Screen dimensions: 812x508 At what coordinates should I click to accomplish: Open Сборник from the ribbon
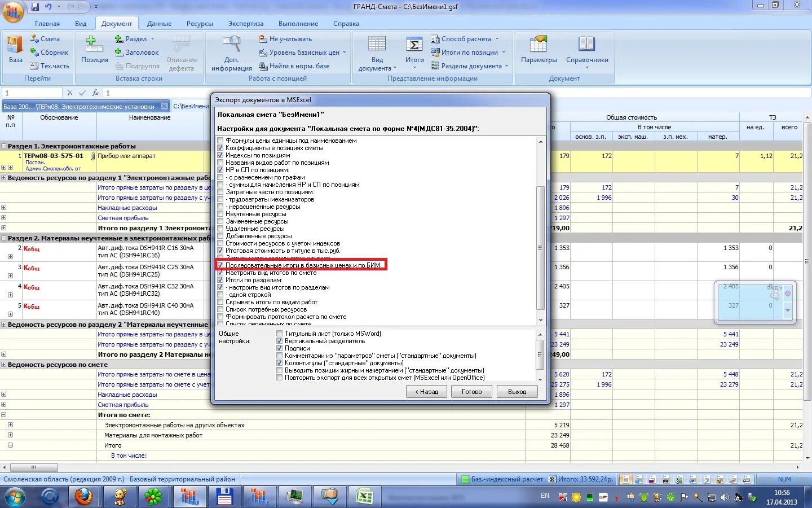[49, 52]
